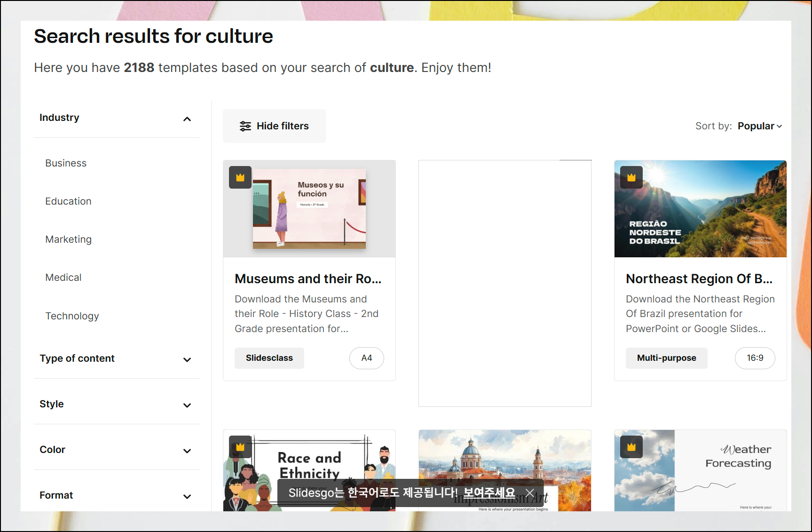Click the Hide filters button
Image resolution: width=812 pixels, height=532 pixels.
[x=274, y=126]
